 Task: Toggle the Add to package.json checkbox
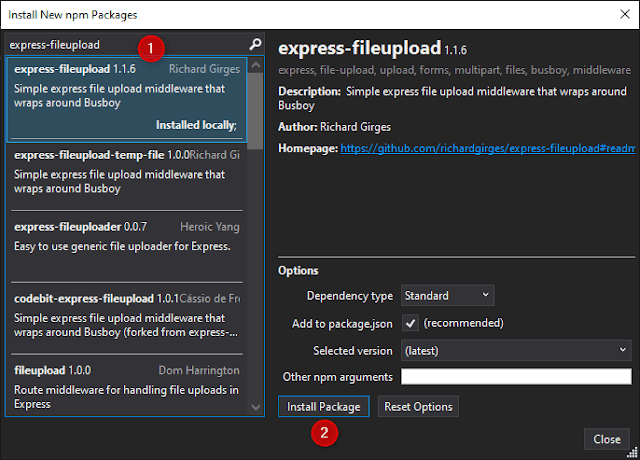tap(410, 323)
